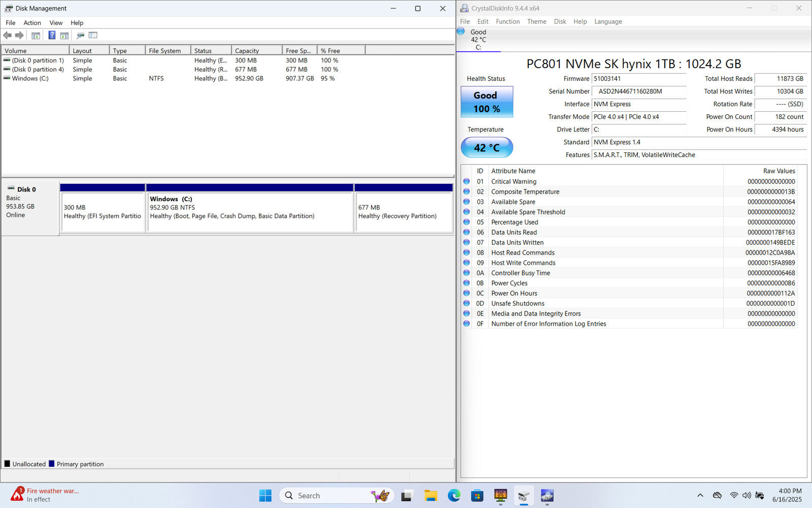The image size is (812, 508).
Task: Open Microsoft Edge from the taskbar
Action: point(454,495)
